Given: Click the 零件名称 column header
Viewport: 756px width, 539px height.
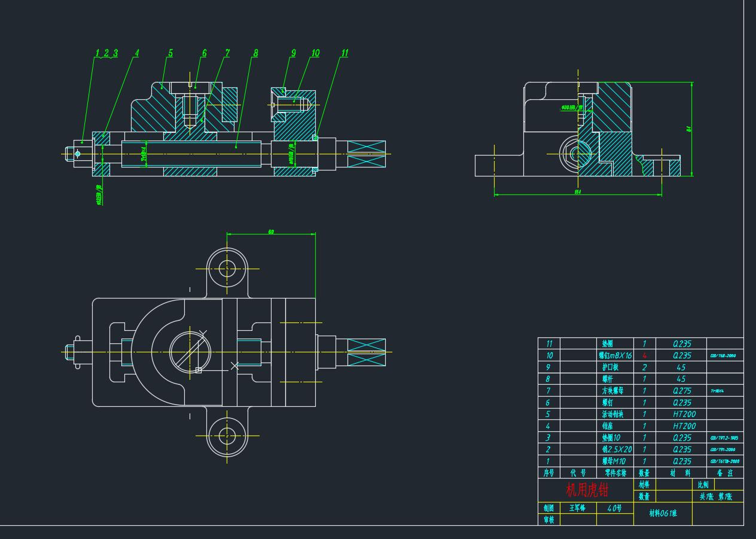Looking at the screenshot, I should pyautogui.click(x=615, y=473).
